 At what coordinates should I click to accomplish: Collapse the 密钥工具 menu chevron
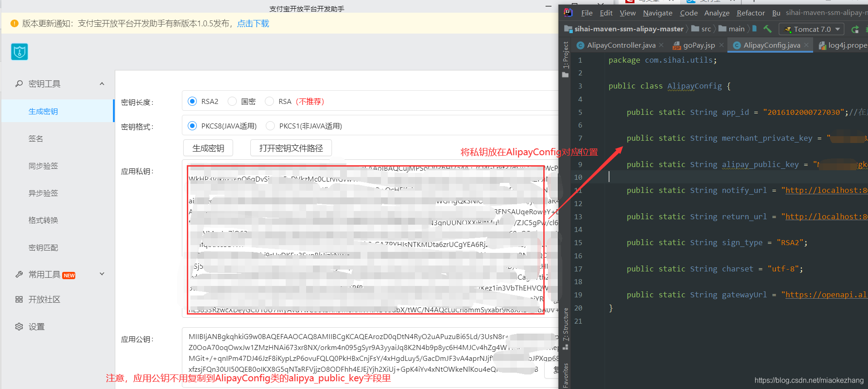[102, 84]
